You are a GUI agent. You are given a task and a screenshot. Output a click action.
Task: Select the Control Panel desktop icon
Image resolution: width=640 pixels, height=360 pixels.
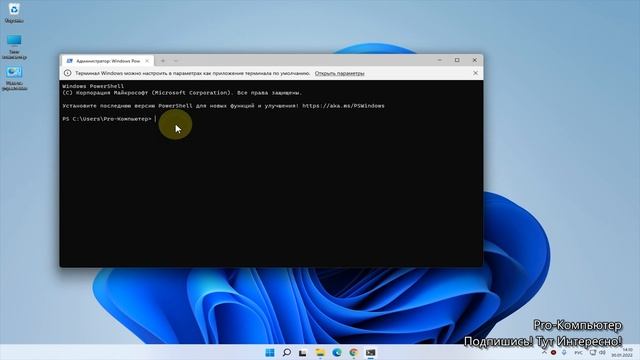pyautogui.click(x=14, y=78)
